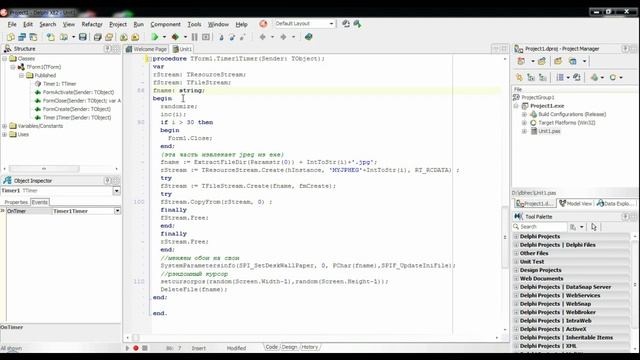Click the cursor selection icon in Tool Palette
This screenshot has height=360, width=640.
coord(594,227)
